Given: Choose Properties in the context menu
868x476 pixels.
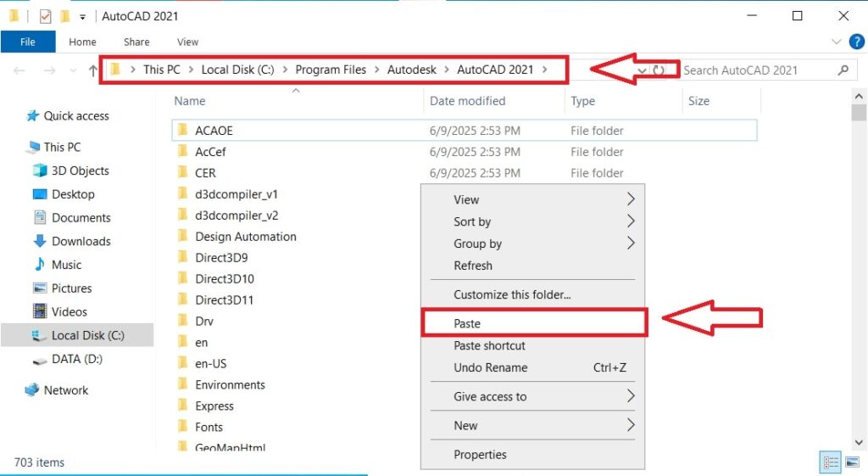Looking at the screenshot, I should [532, 455].
